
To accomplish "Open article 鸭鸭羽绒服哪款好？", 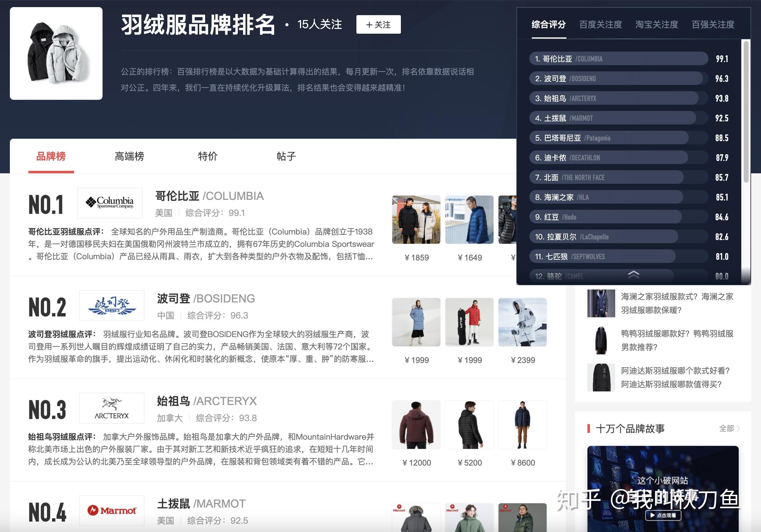I will tap(677, 340).
